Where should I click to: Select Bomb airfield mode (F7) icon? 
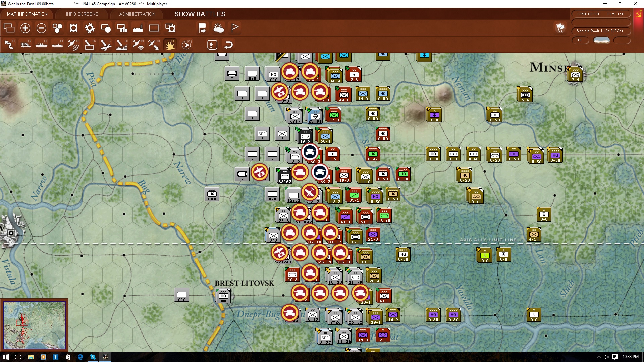(x=106, y=45)
